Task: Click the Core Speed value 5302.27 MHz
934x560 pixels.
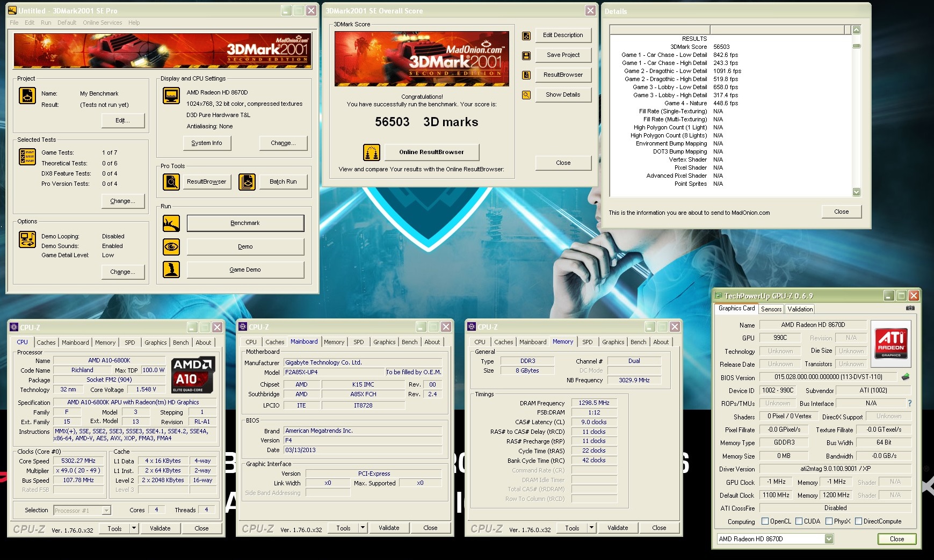Action: (x=79, y=461)
